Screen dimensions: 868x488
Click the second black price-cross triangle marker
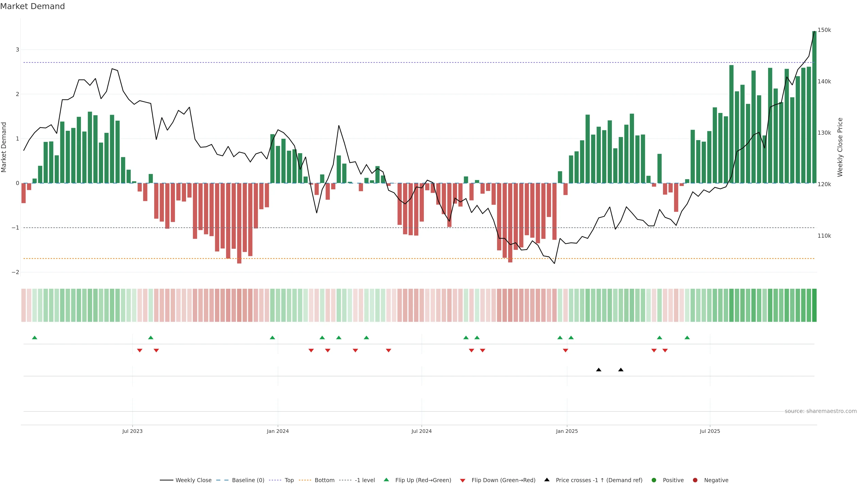(621, 370)
